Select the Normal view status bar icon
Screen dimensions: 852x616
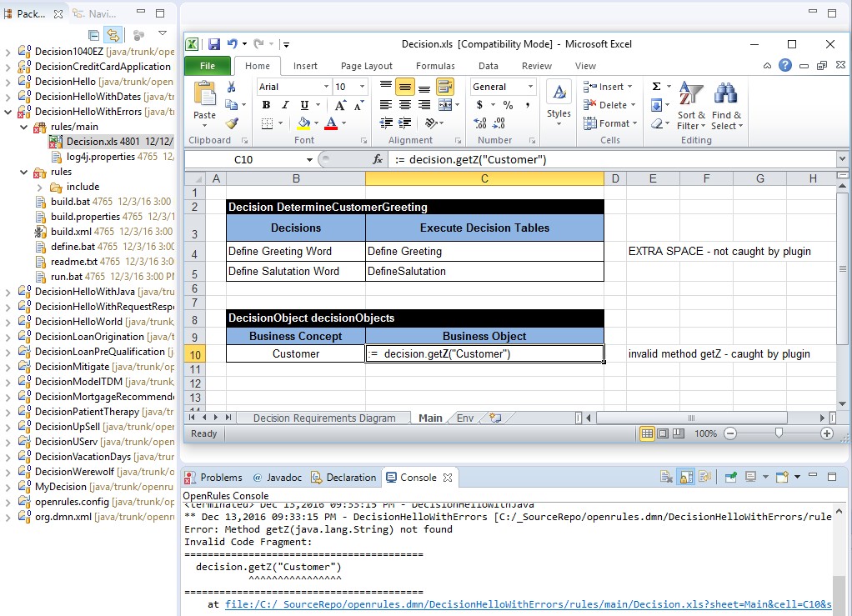[x=647, y=433]
